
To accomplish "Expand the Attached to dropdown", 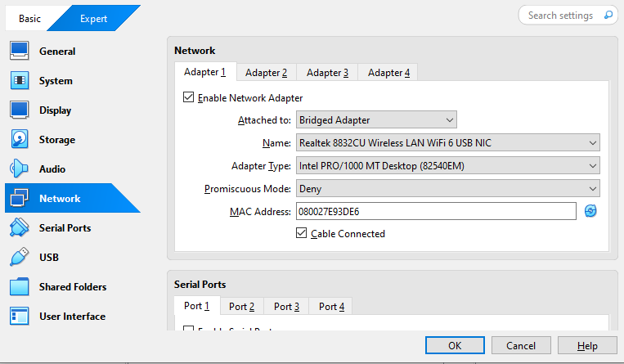I will pyautogui.click(x=375, y=120).
